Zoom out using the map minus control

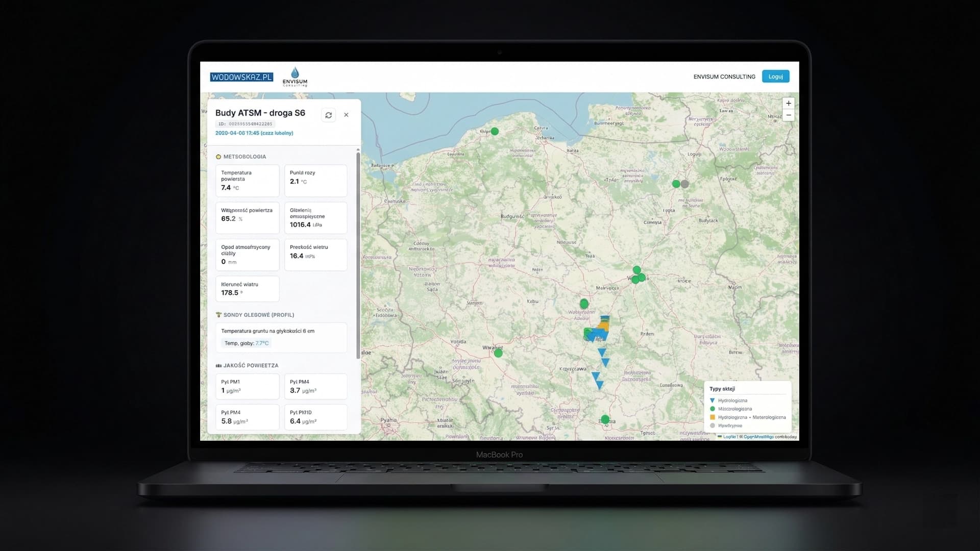pyautogui.click(x=788, y=115)
